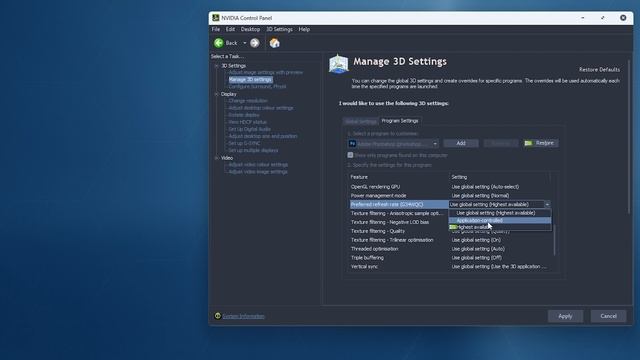This screenshot has height=360, width=640.
Task: Click the Manage 3D Settings header icon
Action: (x=339, y=64)
